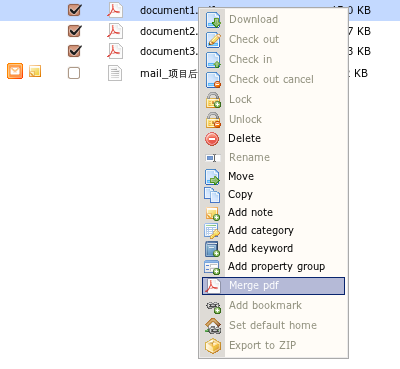Click the Check in document icon
This screenshot has width=400, height=369.
tap(213, 60)
